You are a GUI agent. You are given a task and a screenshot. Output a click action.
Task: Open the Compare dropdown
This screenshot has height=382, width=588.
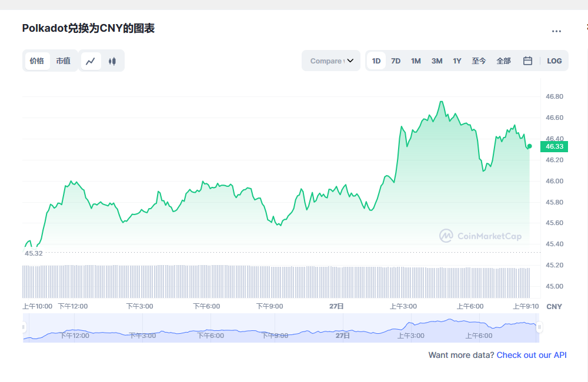[331, 61]
